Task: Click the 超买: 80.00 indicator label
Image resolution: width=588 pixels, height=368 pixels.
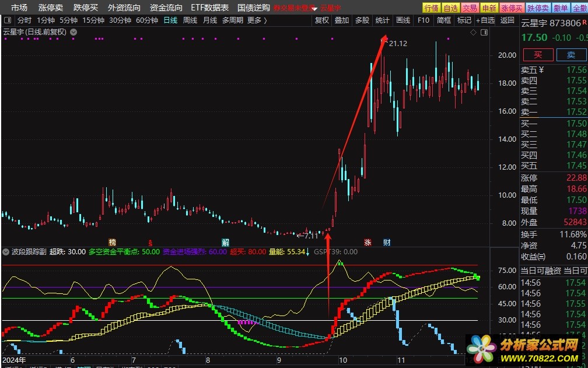Action: [x=248, y=252]
